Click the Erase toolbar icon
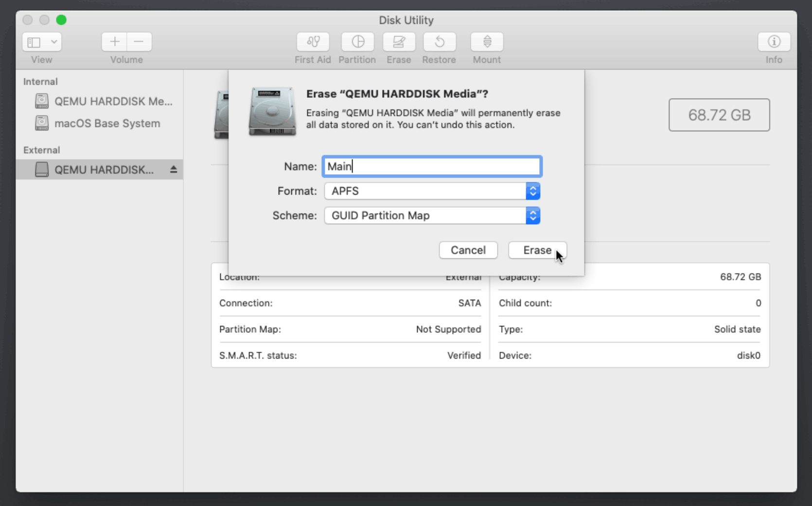Screen dimensions: 812x506 tap(399, 42)
